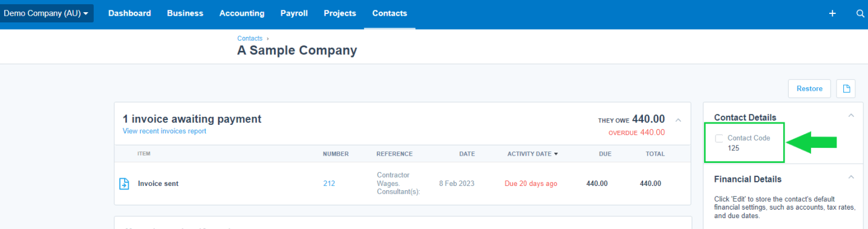Viewport: 868px width, 229px height.
Task: Open the Business menu
Action: pos(185,13)
